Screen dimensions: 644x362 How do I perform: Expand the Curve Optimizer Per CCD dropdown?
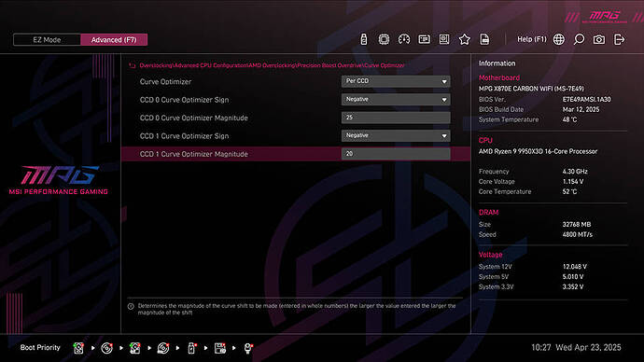(x=396, y=81)
